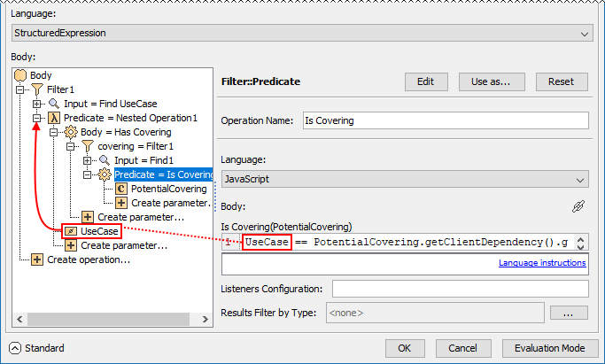Expand the Input = Find UseCase node
Image resolution: width=605 pixels, height=364 pixels.
point(36,104)
